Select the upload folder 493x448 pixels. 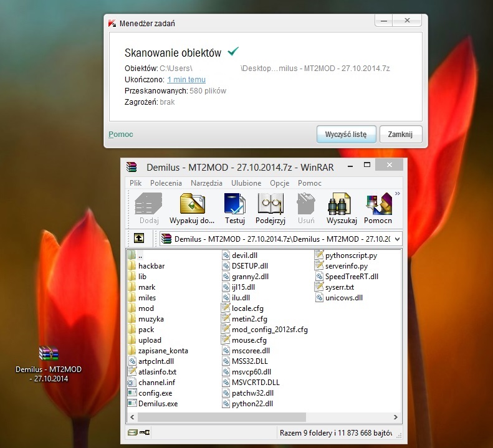pos(145,340)
